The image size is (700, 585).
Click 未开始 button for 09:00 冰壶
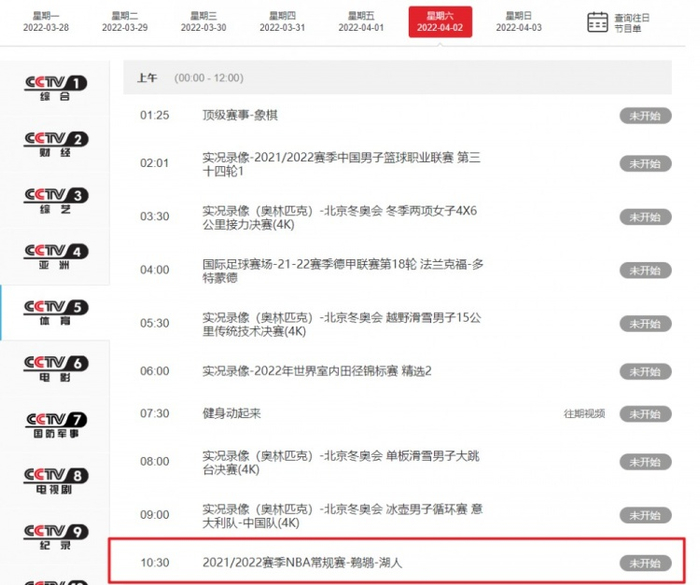pos(645,515)
